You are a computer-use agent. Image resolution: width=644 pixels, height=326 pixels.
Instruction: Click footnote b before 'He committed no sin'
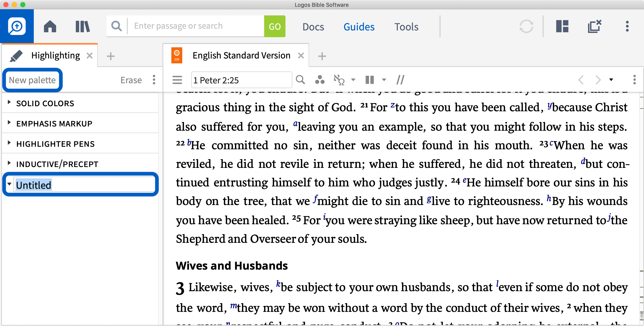(189, 143)
